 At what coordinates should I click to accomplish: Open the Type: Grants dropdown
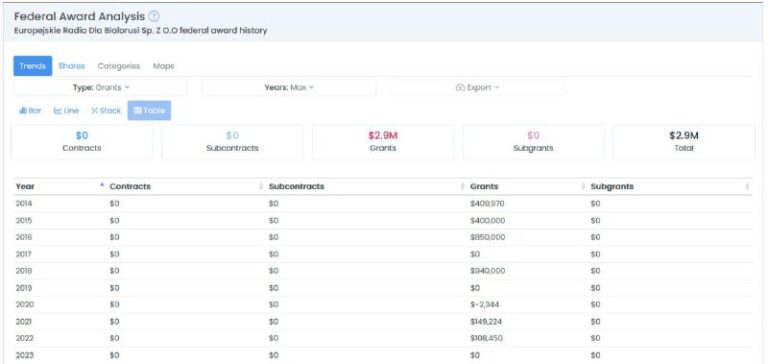pos(101,87)
